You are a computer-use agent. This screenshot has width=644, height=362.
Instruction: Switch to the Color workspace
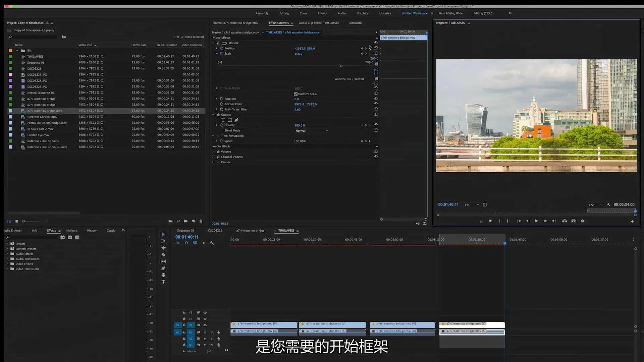303,13
